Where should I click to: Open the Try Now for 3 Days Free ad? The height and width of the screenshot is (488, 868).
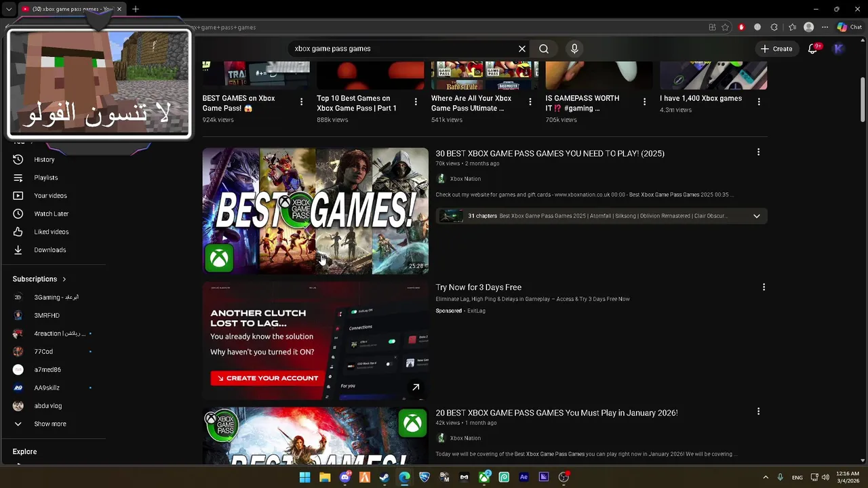478,287
